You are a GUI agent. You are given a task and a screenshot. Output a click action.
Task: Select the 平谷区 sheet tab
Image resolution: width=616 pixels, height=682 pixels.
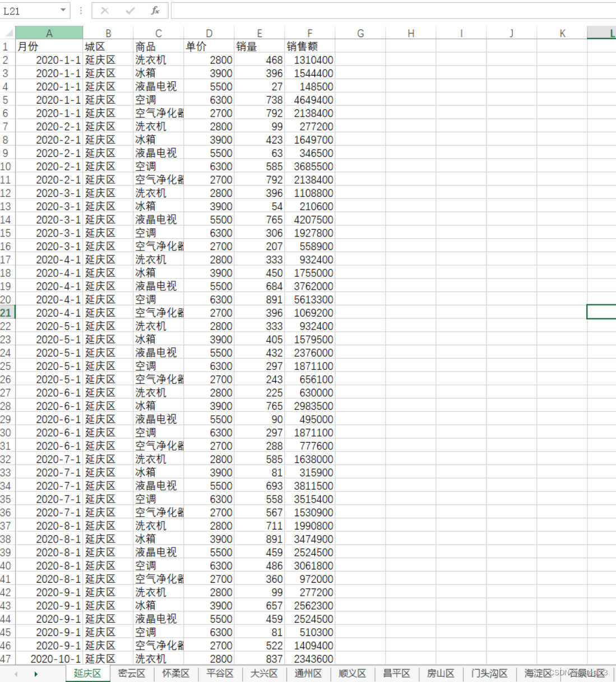pyautogui.click(x=219, y=673)
